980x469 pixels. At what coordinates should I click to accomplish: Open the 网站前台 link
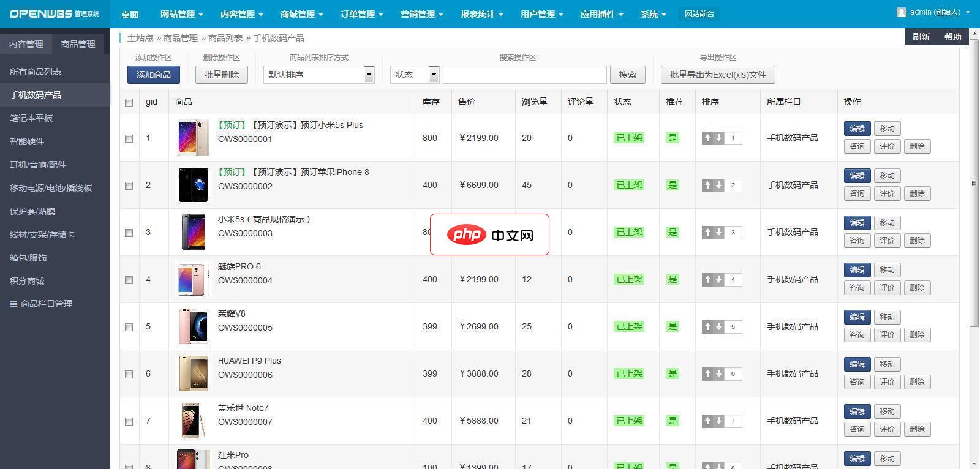(x=699, y=14)
